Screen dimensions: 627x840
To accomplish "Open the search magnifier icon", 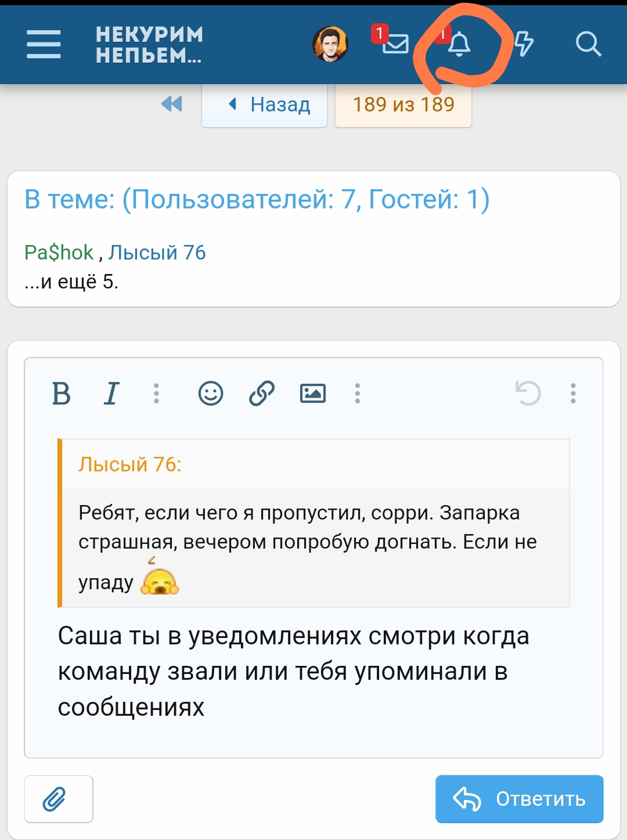I will coord(589,44).
